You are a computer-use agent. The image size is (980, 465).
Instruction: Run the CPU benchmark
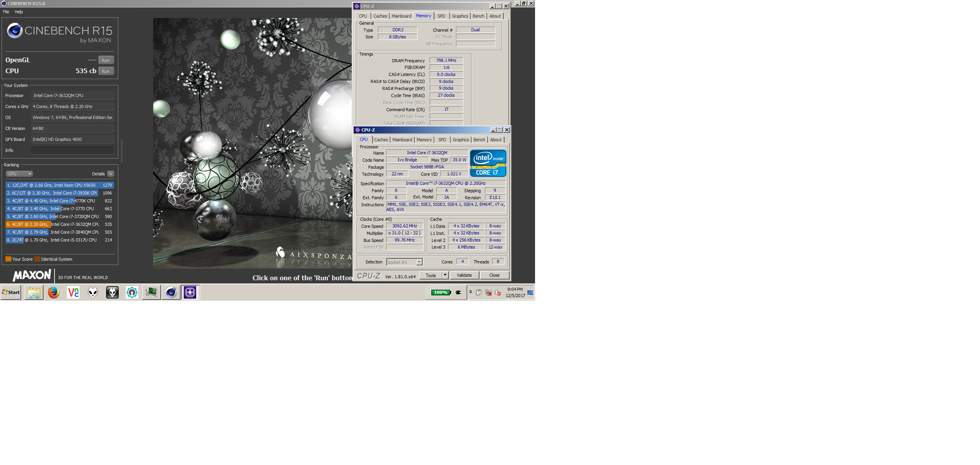click(x=106, y=71)
